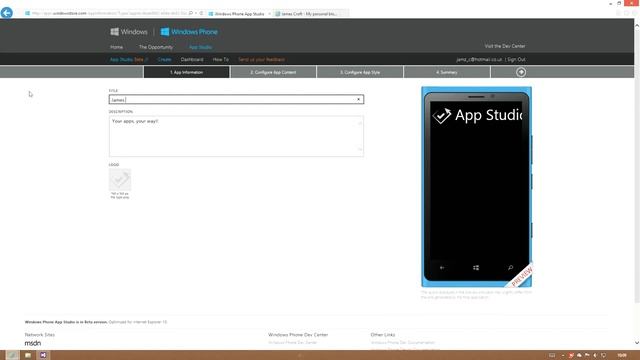Click the page scrollbar down arrow
This screenshot has height=360, width=640.
637,343
